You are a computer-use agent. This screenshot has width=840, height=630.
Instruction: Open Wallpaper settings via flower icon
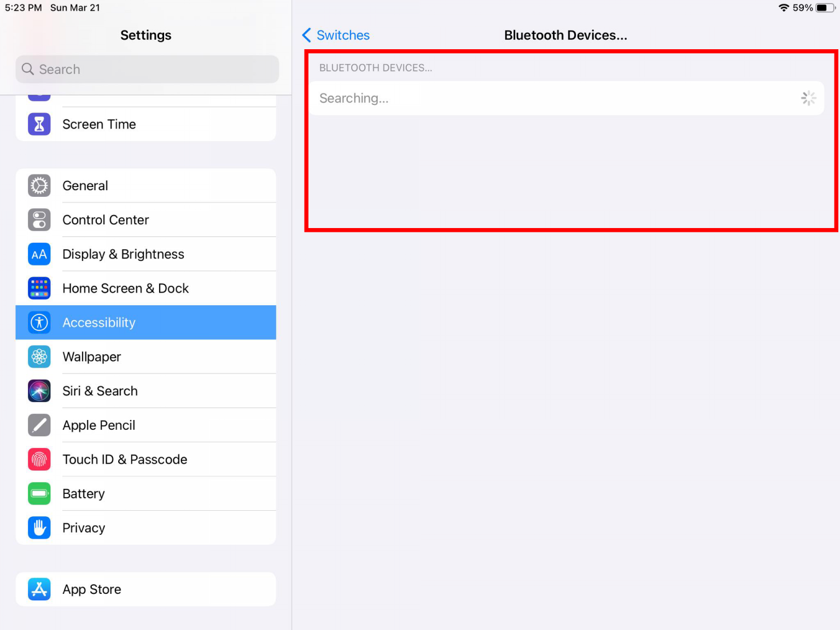pos(39,357)
